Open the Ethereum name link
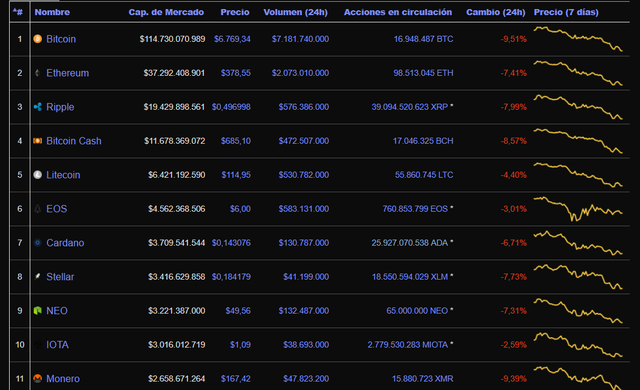 [67, 73]
